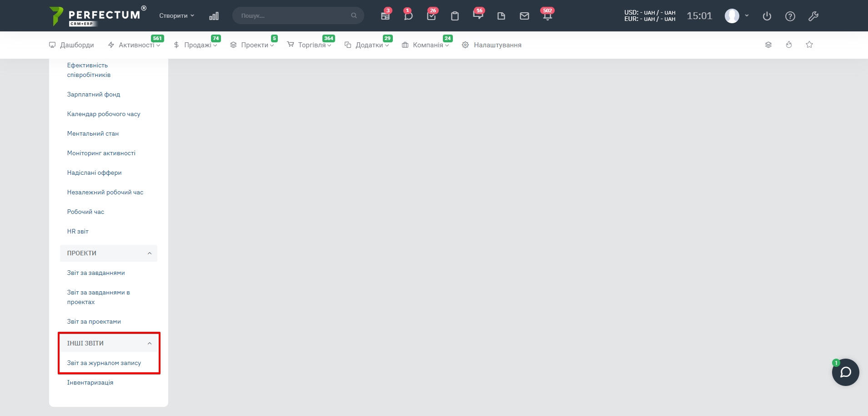This screenshot has height=416, width=868.
Task: Open the Створити dropdown
Action: click(x=176, y=15)
